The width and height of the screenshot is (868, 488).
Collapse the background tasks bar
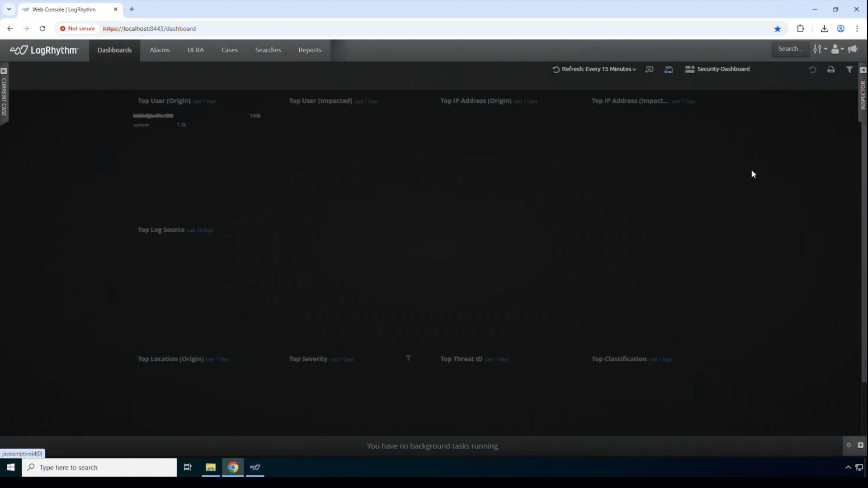tap(860, 445)
